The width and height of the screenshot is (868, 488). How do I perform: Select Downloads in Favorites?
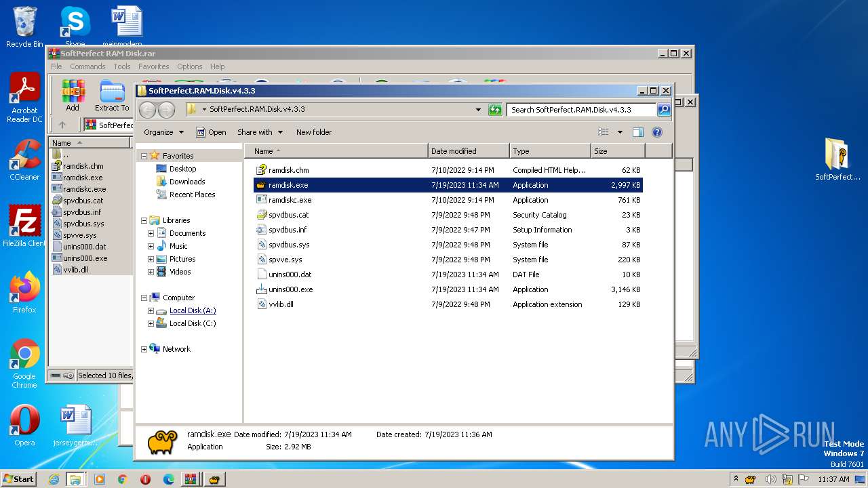187,182
